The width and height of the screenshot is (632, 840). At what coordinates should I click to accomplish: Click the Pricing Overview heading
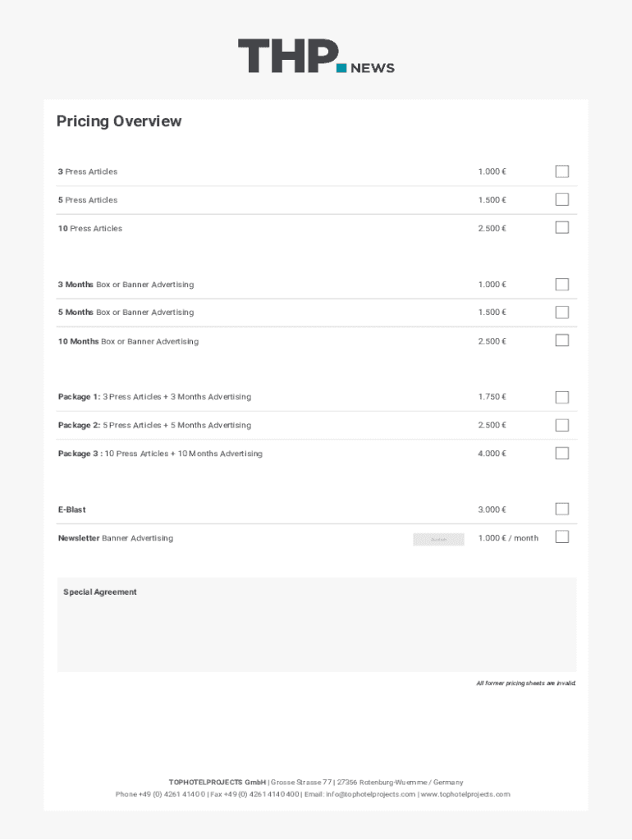coord(119,121)
